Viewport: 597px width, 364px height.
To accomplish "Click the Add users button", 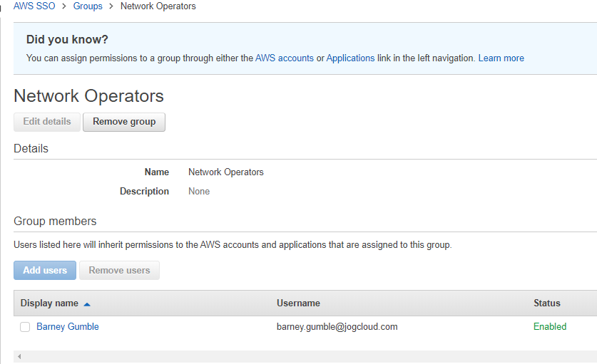I will click(45, 271).
